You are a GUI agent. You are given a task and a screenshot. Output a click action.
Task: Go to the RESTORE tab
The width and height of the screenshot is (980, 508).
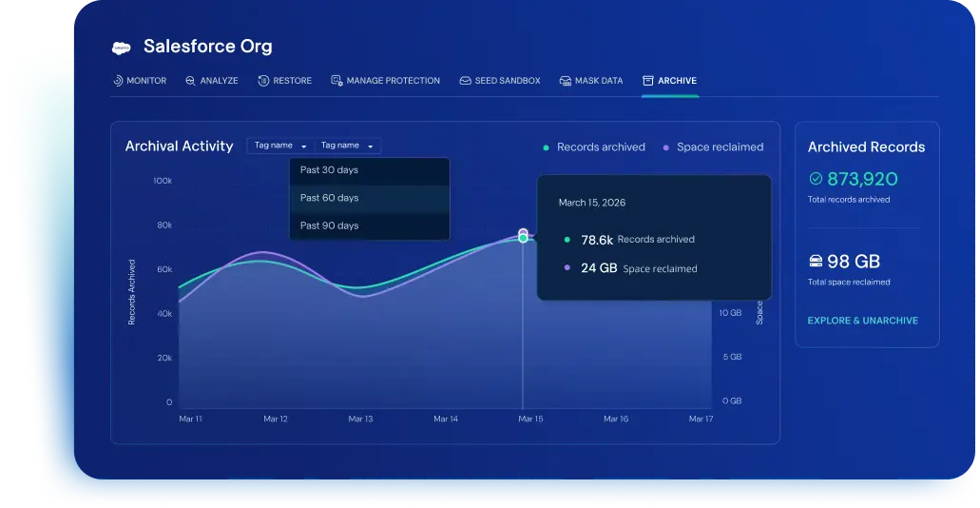[x=285, y=81]
